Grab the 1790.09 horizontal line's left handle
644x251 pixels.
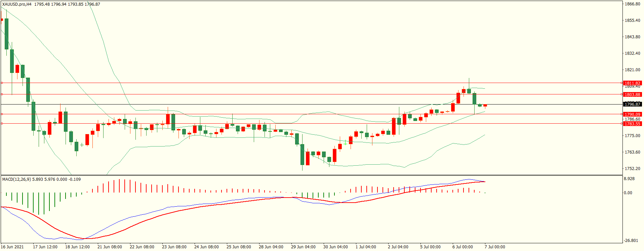coord(2,114)
